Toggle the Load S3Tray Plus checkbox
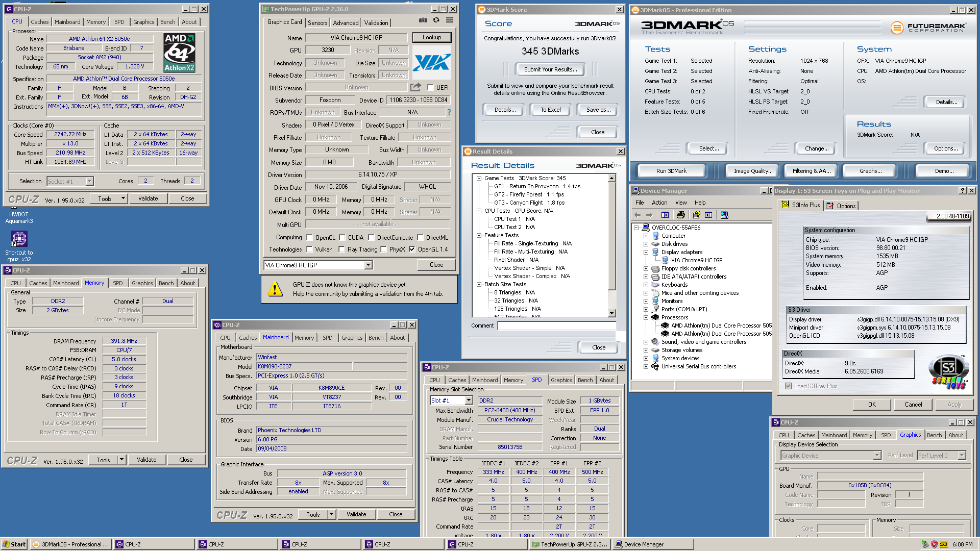 [789, 386]
